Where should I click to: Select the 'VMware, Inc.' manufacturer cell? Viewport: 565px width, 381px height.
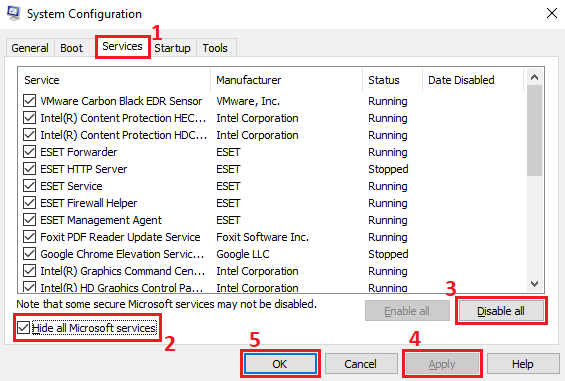248,101
